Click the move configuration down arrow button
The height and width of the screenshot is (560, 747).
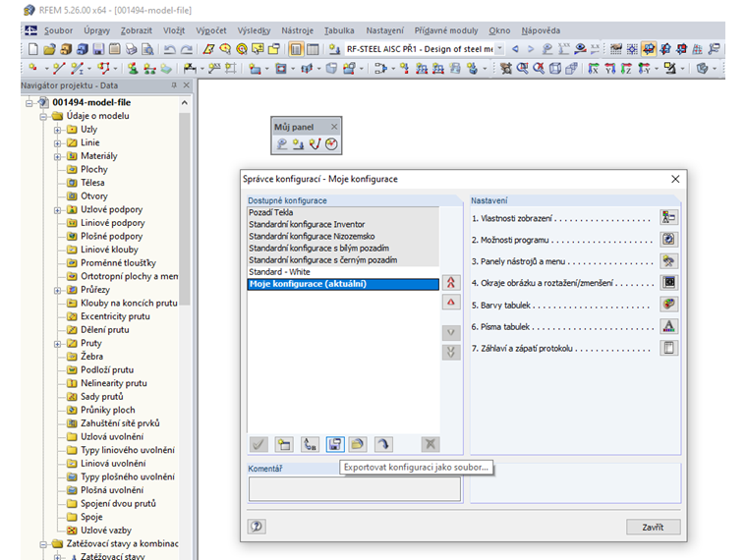pyautogui.click(x=451, y=332)
